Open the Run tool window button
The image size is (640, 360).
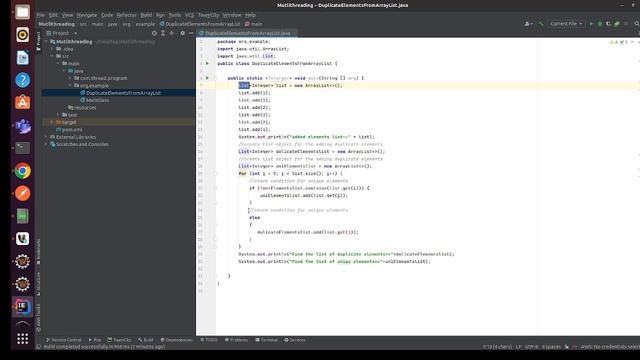click(95, 340)
